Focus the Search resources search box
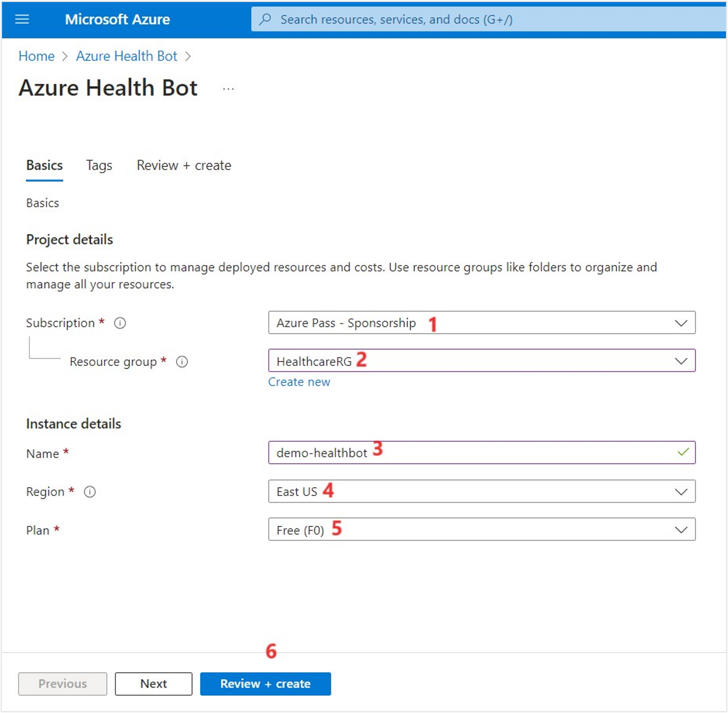The width and height of the screenshot is (728, 713). (x=489, y=19)
